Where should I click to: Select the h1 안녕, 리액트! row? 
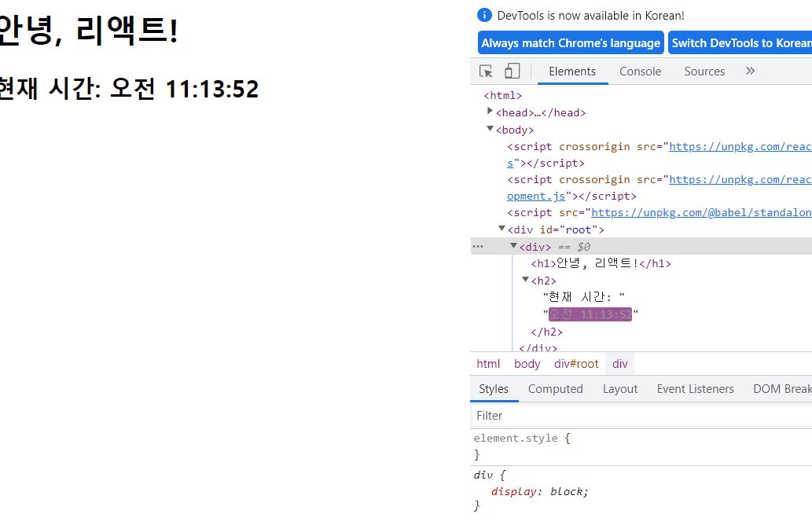601,263
